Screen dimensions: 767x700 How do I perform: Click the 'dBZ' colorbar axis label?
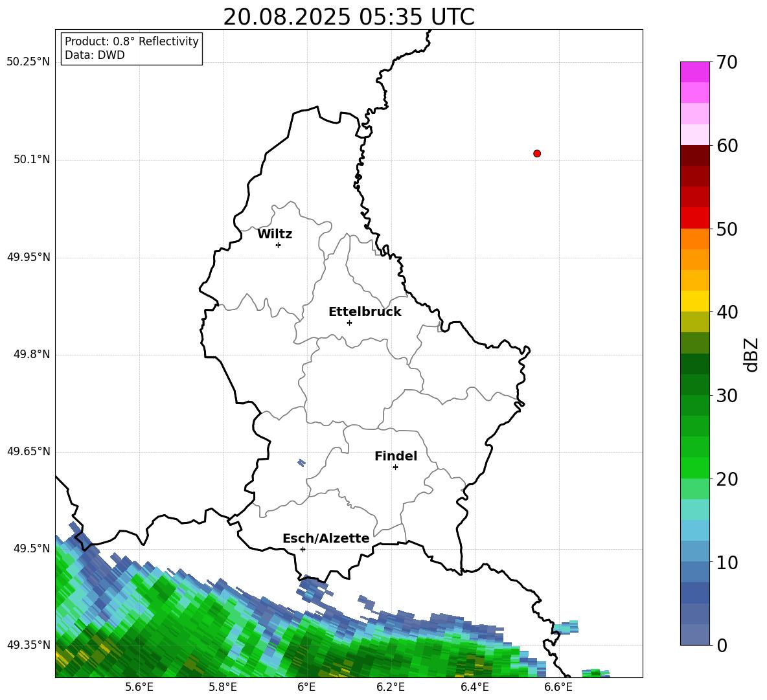tap(751, 355)
